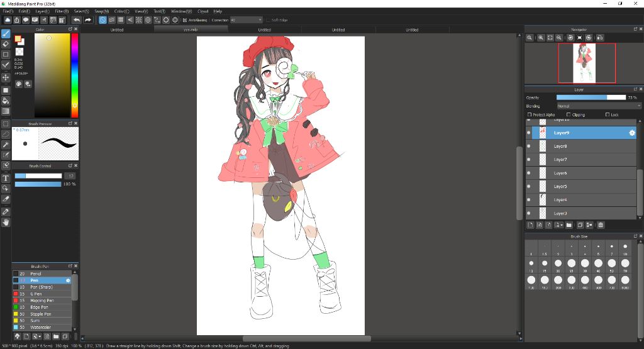This screenshot has height=349, width=644.
Task: Open the Window menu
Action: (x=181, y=11)
